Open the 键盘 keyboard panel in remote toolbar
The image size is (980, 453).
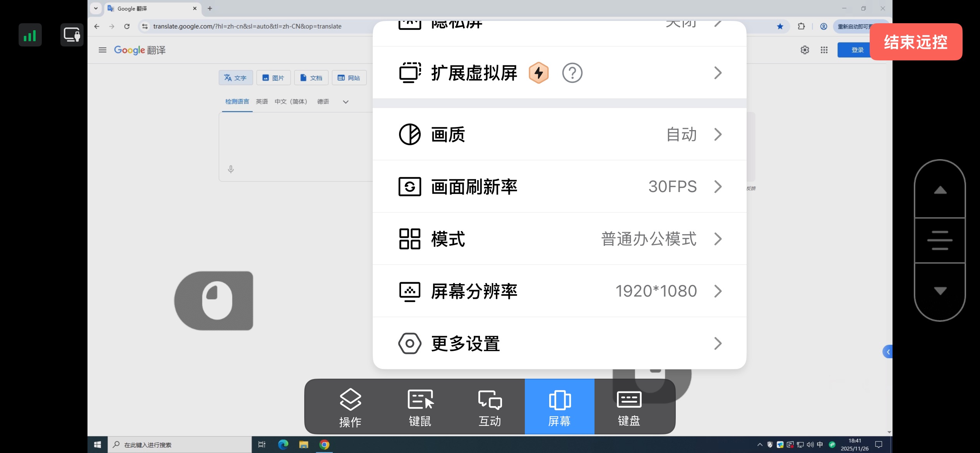coord(629,407)
